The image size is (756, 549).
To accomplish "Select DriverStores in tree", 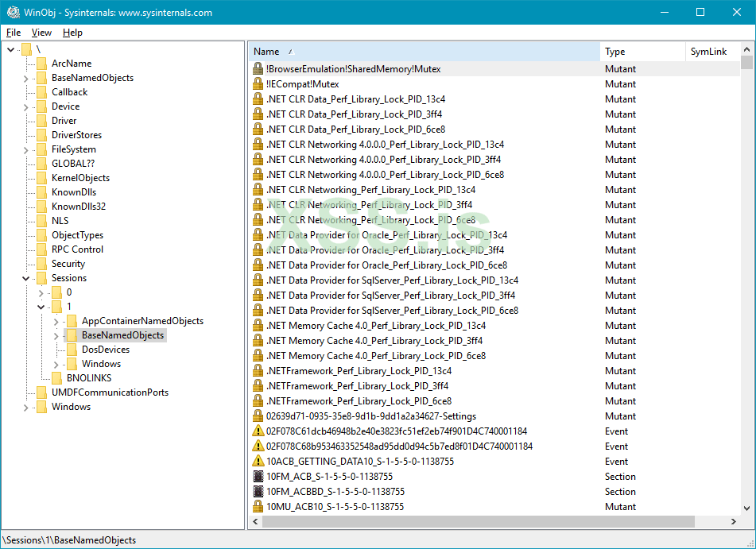I will [x=76, y=135].
